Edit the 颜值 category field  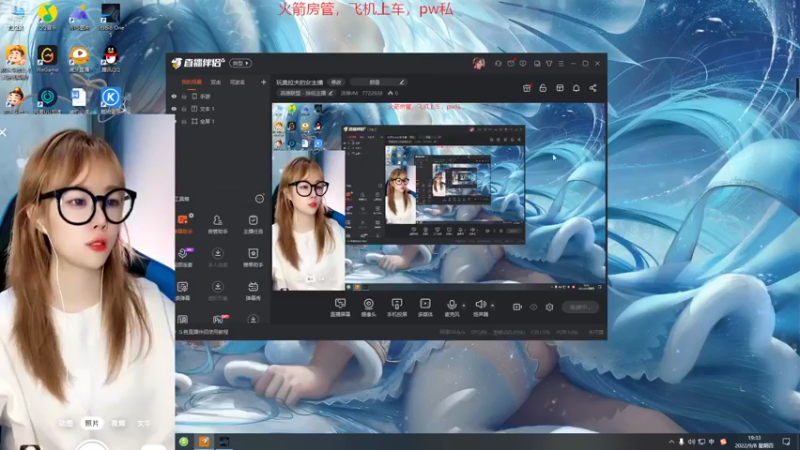click(x=378, y=82)
